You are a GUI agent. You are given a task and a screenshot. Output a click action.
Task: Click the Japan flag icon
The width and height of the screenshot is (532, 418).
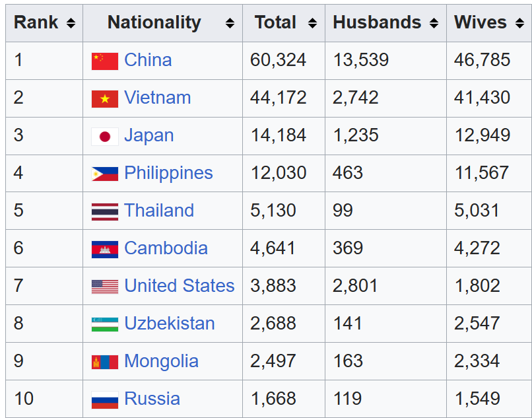pos(104,136)
